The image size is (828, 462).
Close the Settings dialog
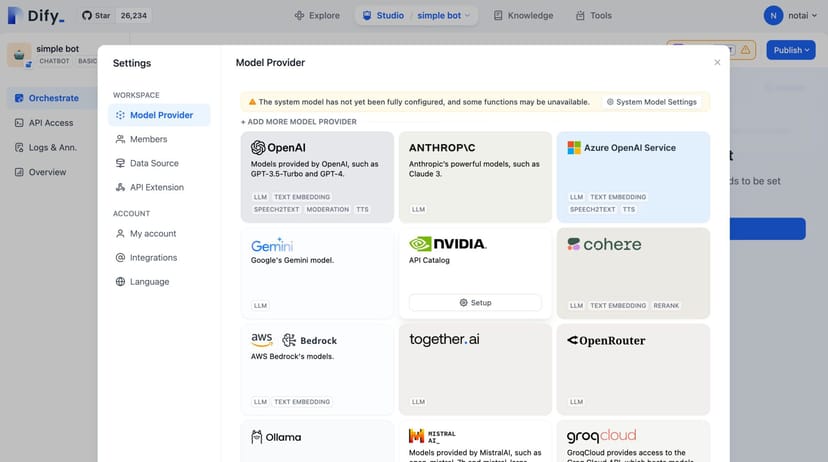pos(717,62)
